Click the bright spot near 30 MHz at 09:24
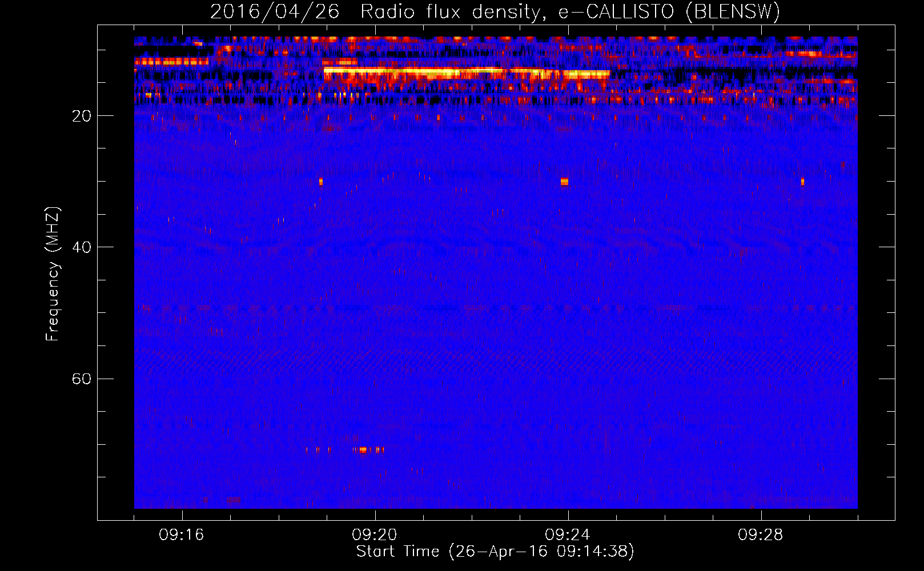 (x=564, y=182)
